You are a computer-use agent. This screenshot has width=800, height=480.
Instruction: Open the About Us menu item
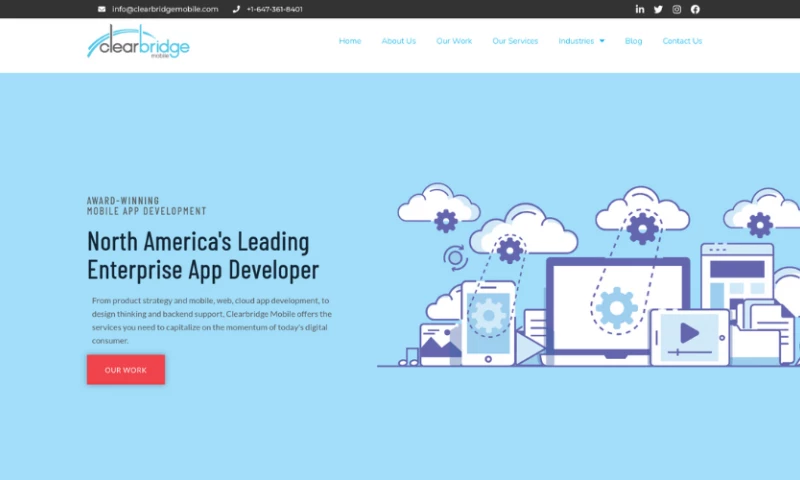[398, 41]
